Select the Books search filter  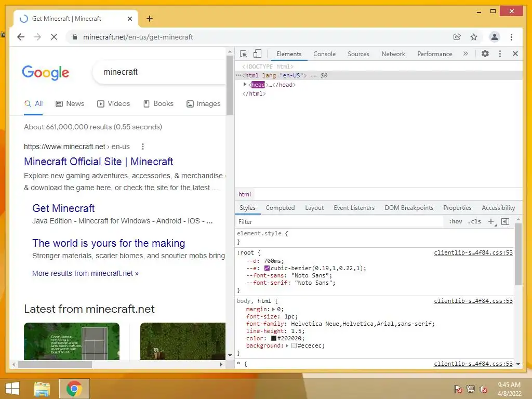158,103
